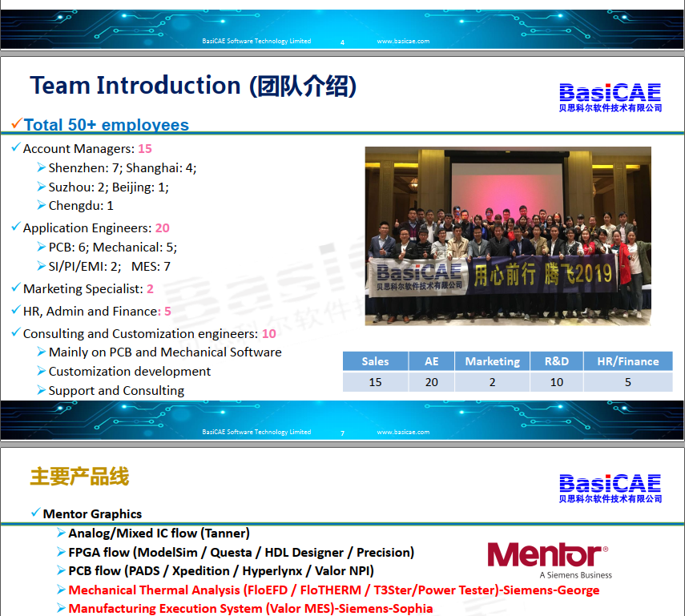Click the arrow bullet before Customization development
The width and height of the screenshot is (685, 616).
coord(42,372)
